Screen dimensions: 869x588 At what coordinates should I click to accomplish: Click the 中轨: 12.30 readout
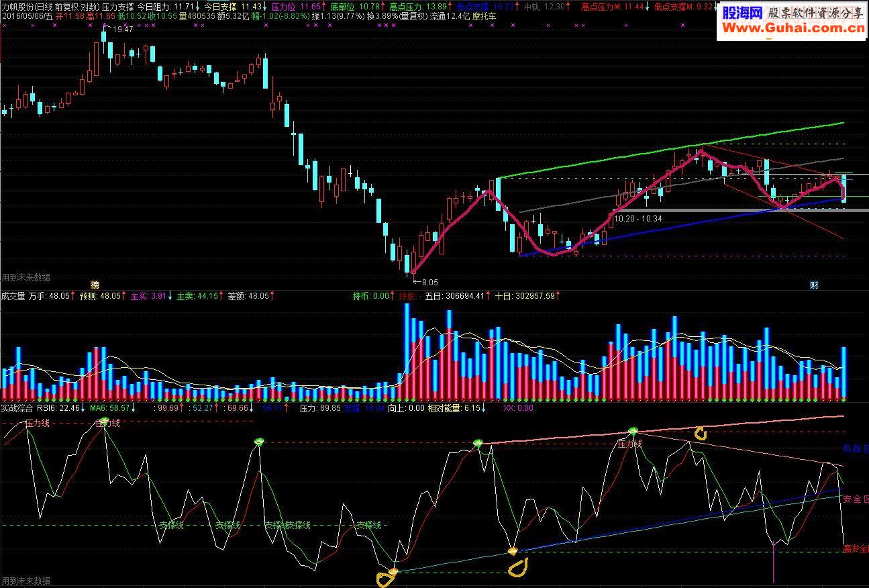(544, 5)
